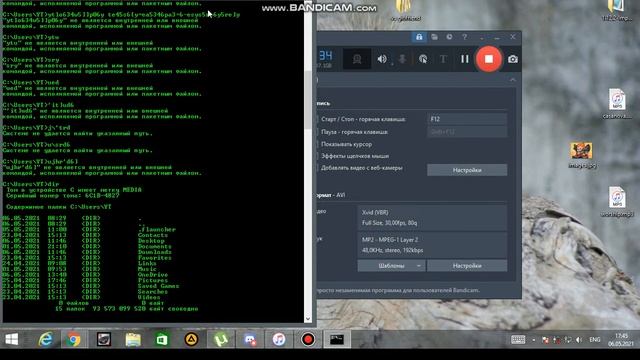Open the taskbar clock showing 17:45
The height and width of the screenshot is (360, 640).
[x=621, y=340]
